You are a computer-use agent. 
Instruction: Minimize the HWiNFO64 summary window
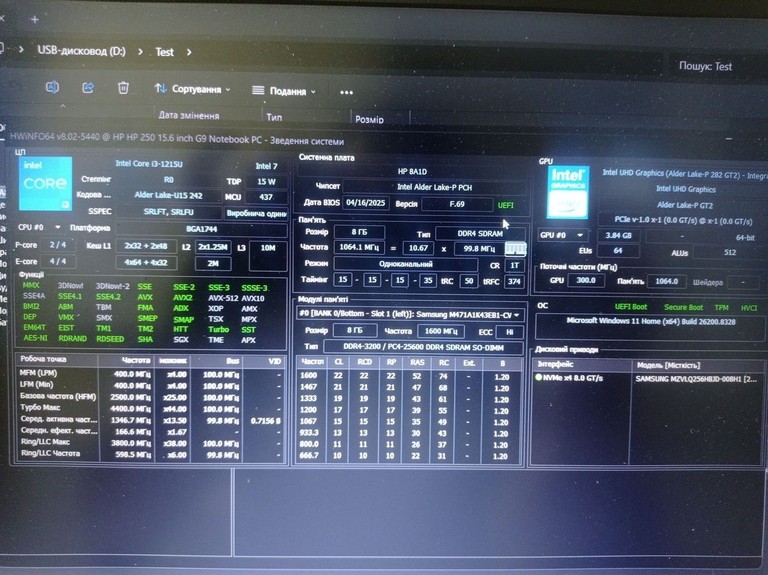point(729,140)
